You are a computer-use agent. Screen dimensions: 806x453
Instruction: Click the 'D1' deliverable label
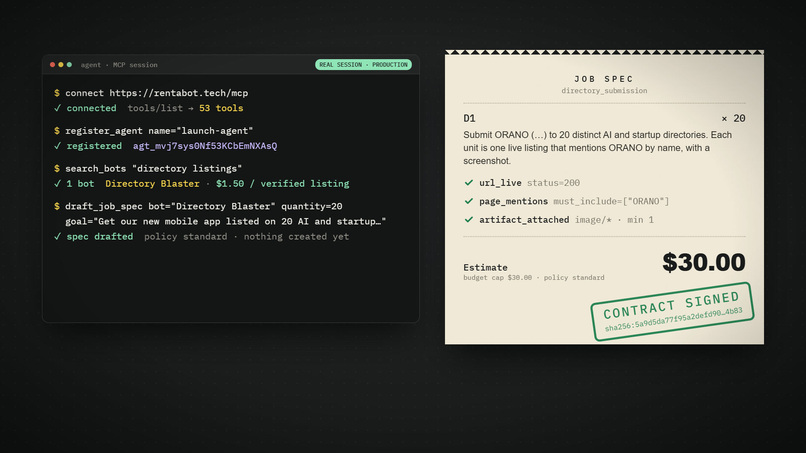(469, 119)
